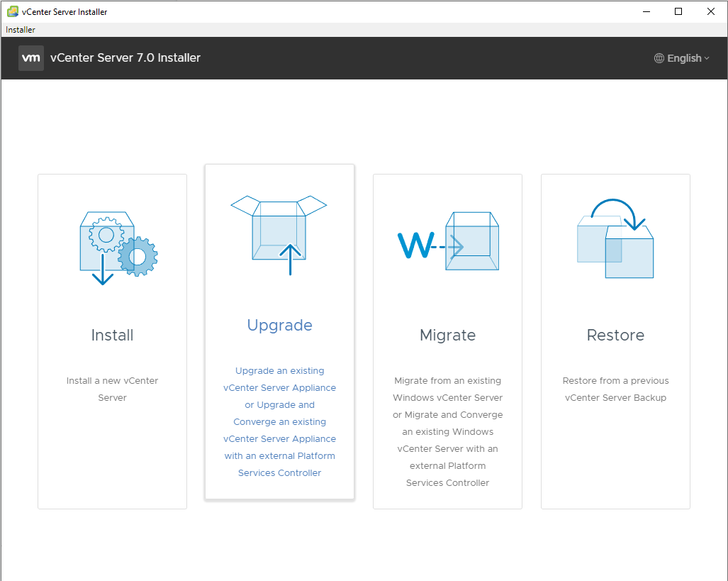Click the Migrate Windows-to-appliance icon

coord(448,241)
